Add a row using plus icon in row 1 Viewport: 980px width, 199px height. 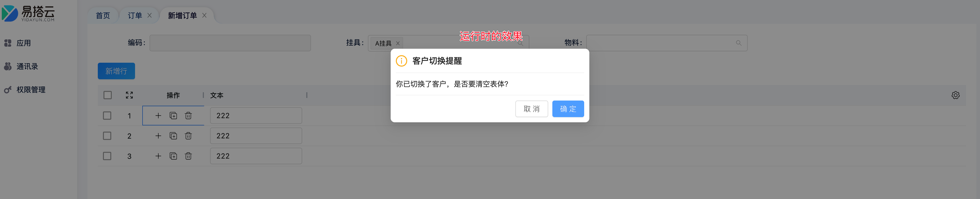coord(158,116)
